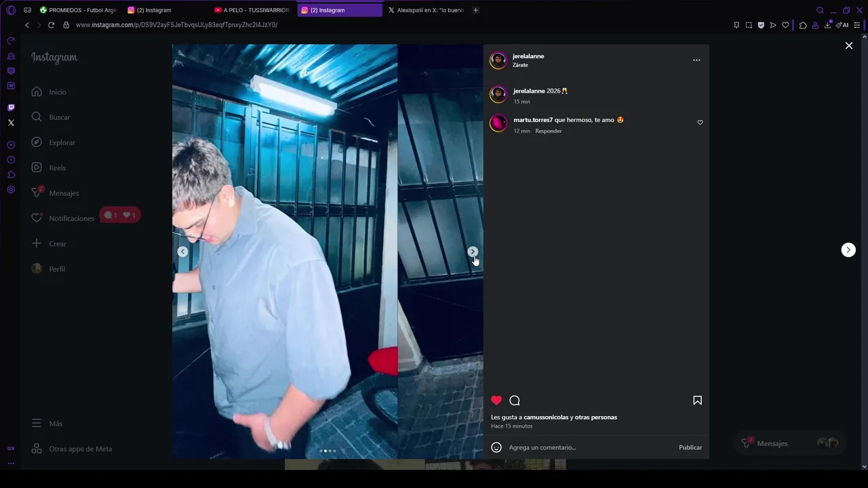This screenshot has height=488, width=868.
Task: Show the previous photo in carousel
Action: click(182, 251)
